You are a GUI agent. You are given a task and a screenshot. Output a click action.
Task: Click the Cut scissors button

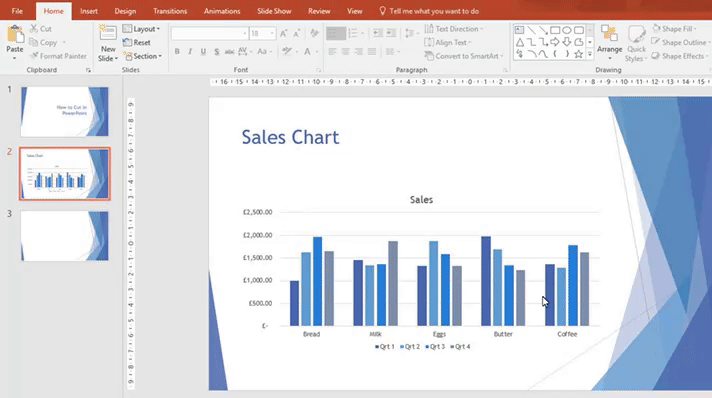40,29
